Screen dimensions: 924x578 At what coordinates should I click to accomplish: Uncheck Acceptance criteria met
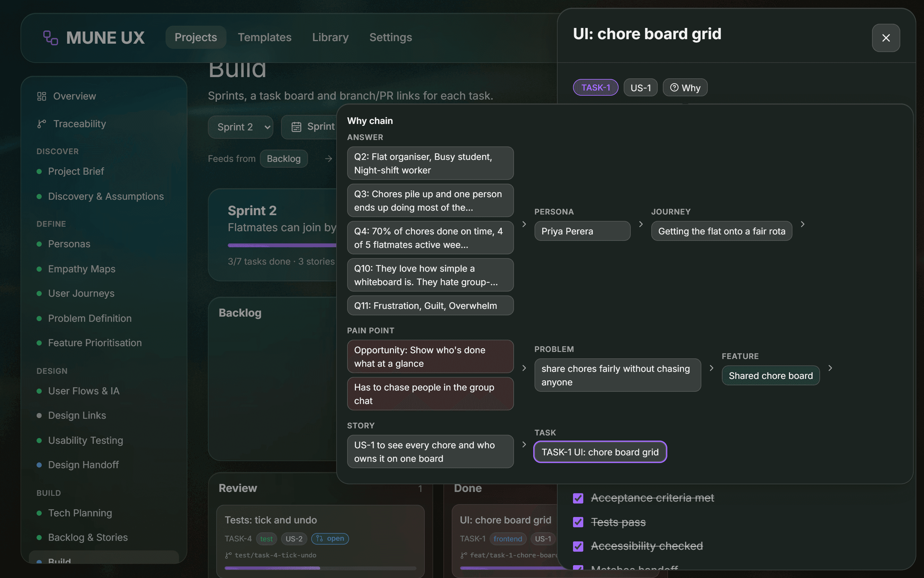578,498
